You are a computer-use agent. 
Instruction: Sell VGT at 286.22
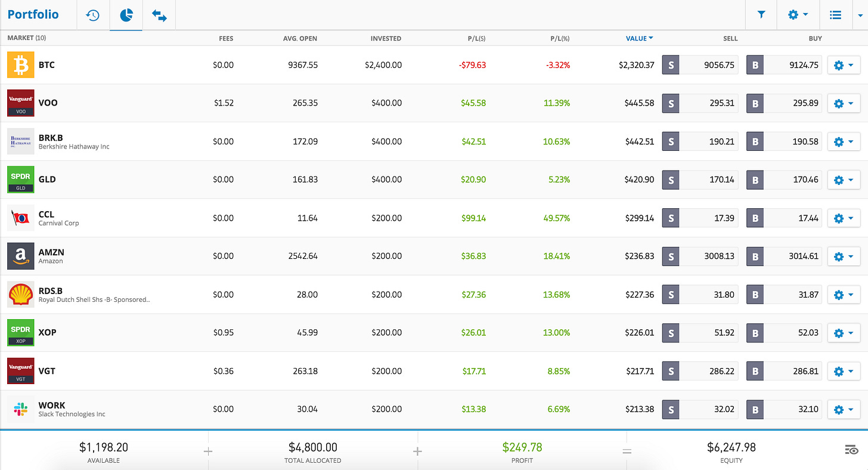pyautogui.click(x=700, y=371)
